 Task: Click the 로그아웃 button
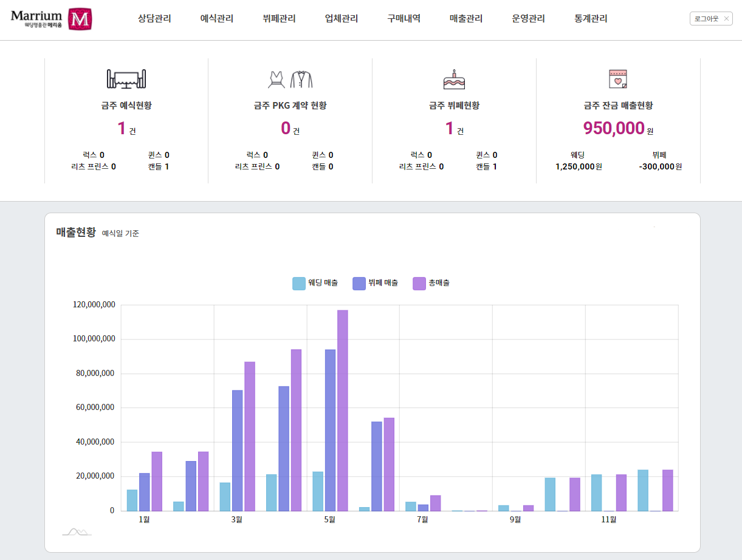706,19
